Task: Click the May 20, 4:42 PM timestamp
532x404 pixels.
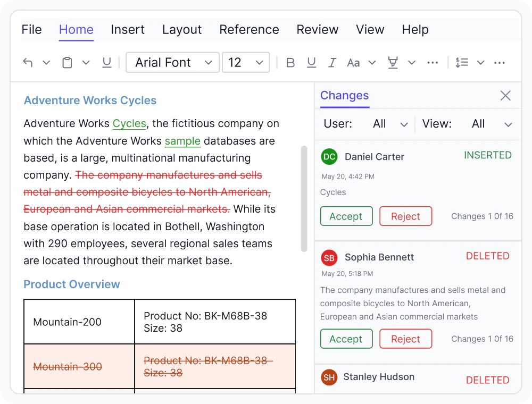Action: click(348, 176)
